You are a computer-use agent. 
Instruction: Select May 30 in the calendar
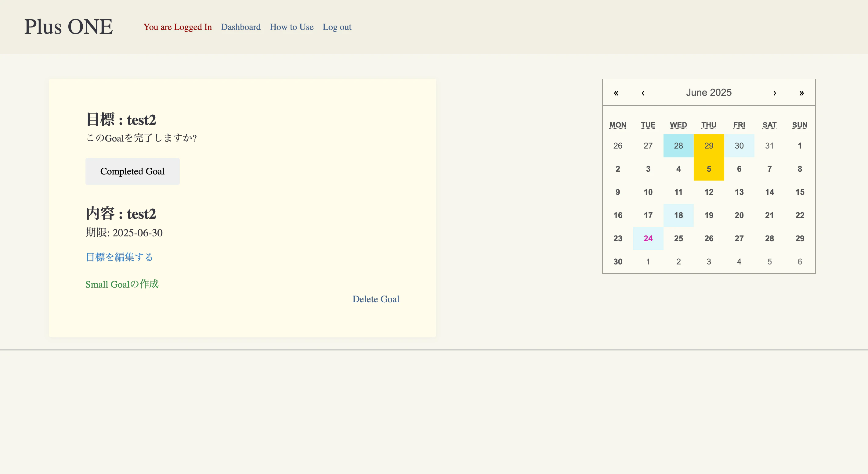pos(739,145)
